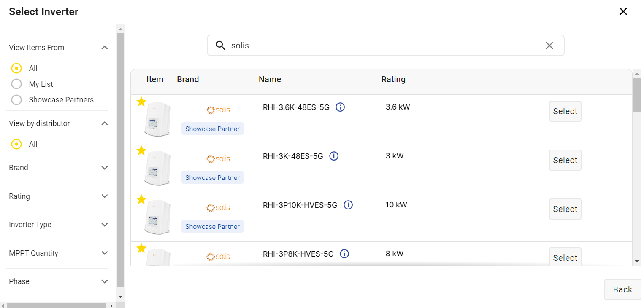Click the star on RHI-3P10K-HVES-5G row
The height and width of the screenshot is (308, 644).
(x=141, y=199)
